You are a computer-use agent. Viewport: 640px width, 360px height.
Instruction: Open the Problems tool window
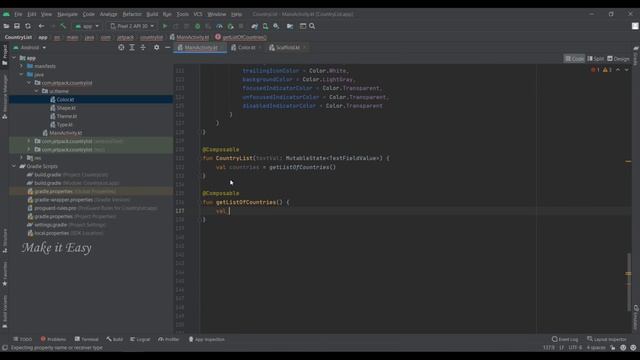pos(53,339)
